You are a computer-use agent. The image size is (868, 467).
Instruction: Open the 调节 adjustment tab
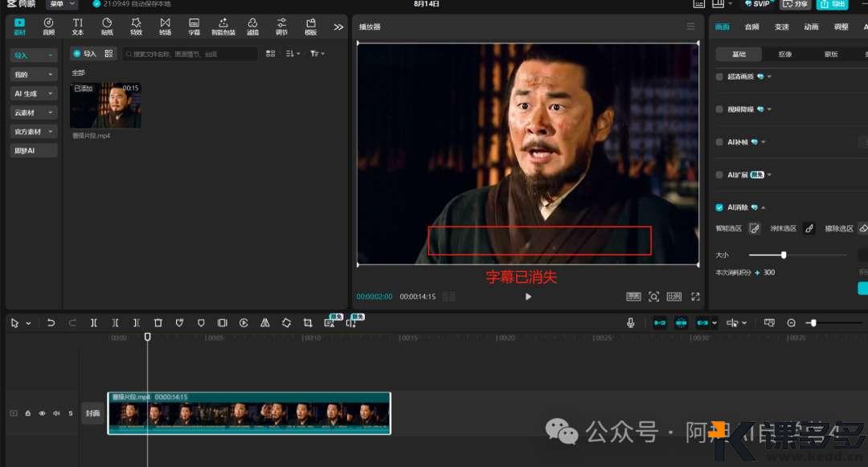pos(282,27)
